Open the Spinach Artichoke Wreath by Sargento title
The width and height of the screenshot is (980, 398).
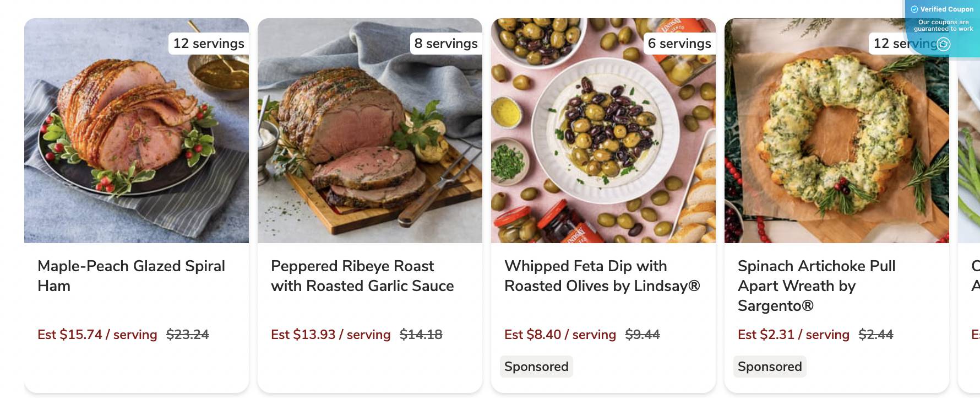[816, 286]
